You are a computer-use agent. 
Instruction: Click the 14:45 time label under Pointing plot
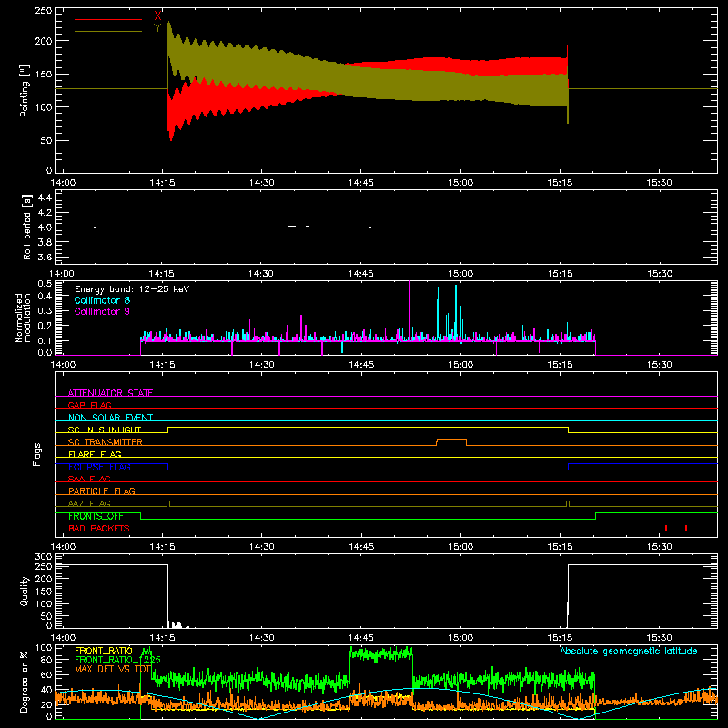[x=360, y=183]
